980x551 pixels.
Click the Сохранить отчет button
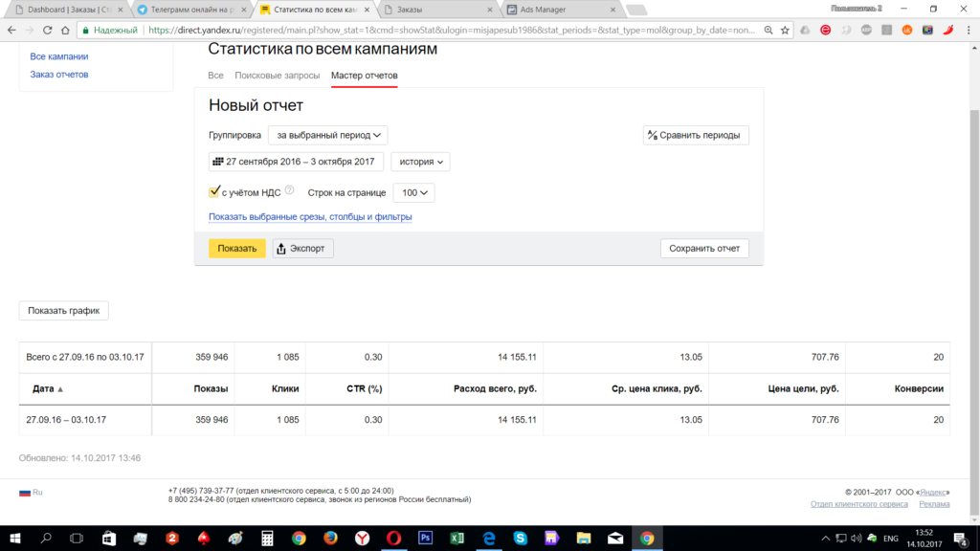pyautogui.click(x=704, y=249)
